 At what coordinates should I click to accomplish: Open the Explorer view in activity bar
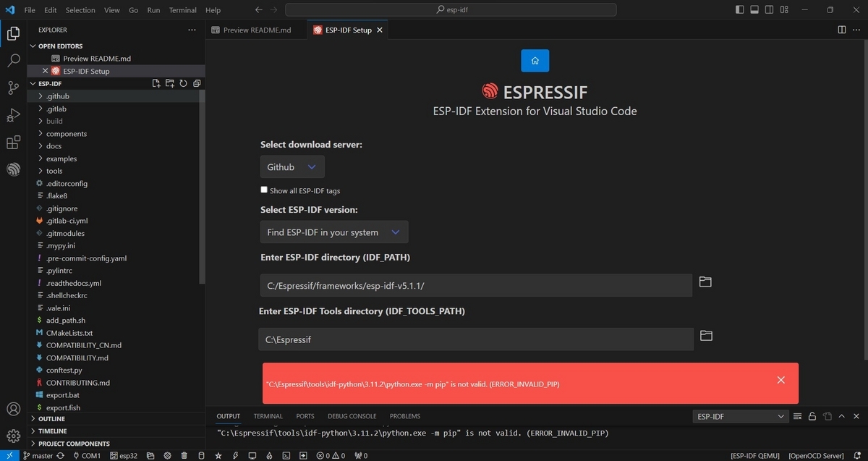(13, 33)
